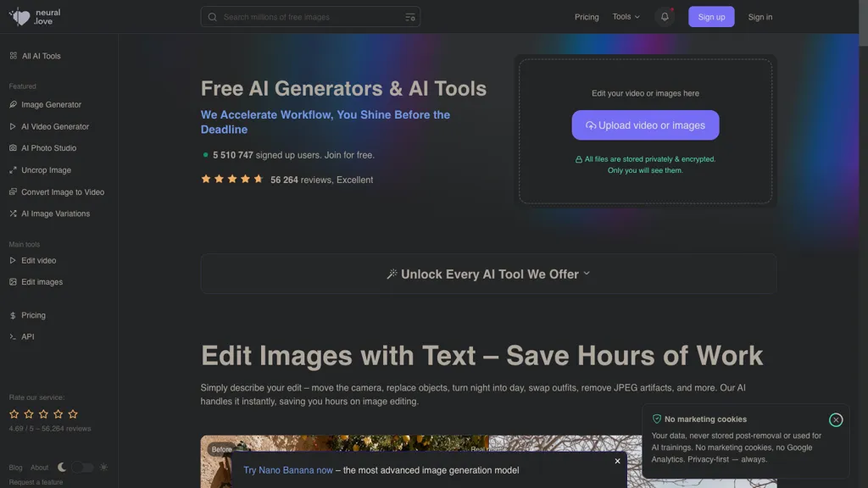This screenshot has height=488, width=868.
Task: Click the Image Generator brush icon
Action: click(13, 104)
